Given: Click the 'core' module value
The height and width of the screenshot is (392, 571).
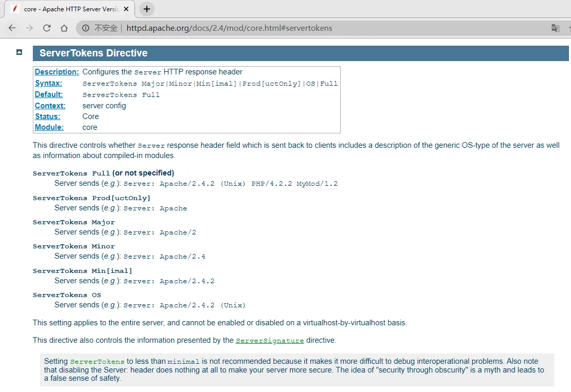Looking at the screenshot, I should click(90, 128).
